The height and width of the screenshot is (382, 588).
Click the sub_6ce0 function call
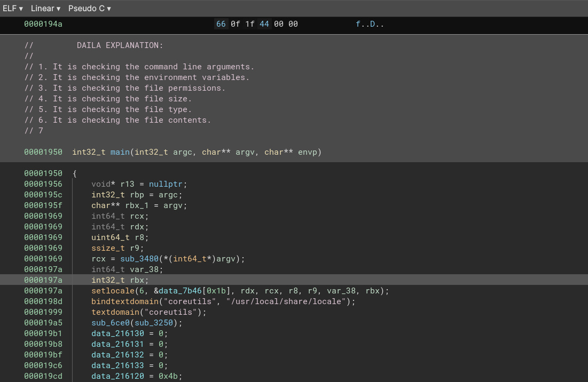click(x=110, y=323)
